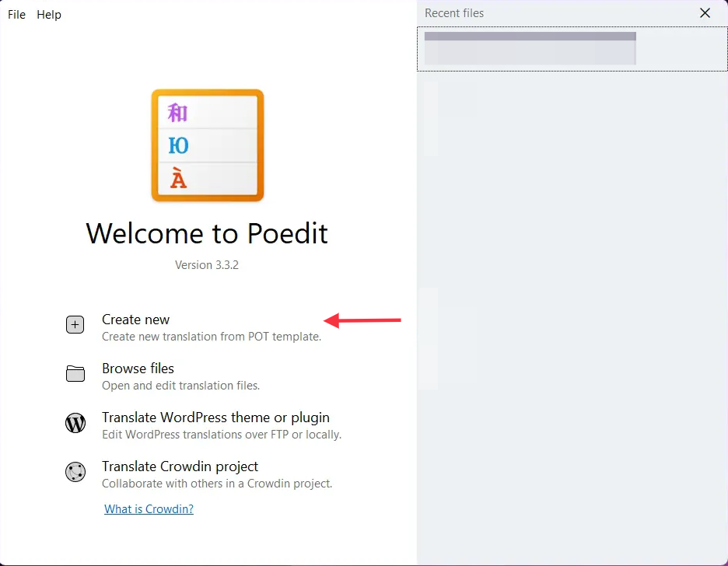Open the File menu

point(16,15)
